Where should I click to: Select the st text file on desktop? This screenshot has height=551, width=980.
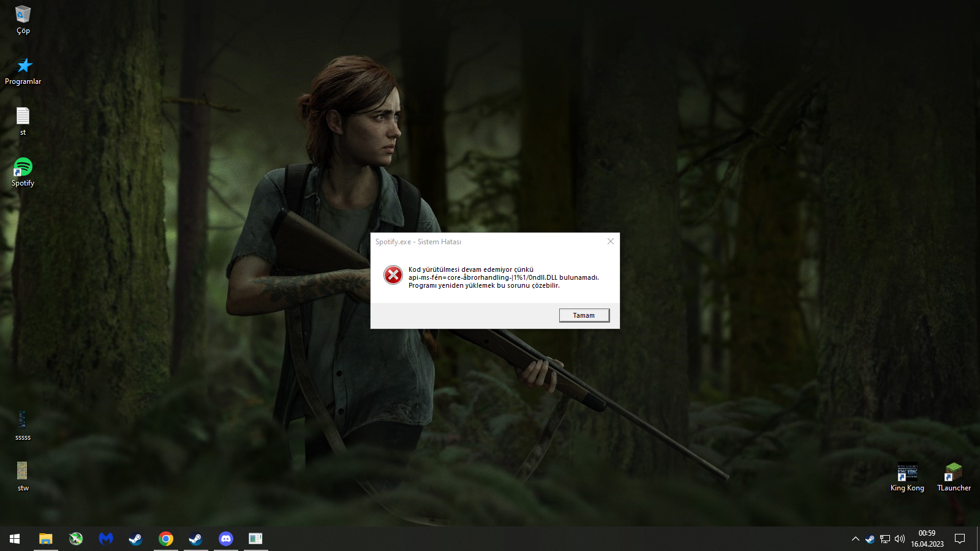tap(23, 121)
